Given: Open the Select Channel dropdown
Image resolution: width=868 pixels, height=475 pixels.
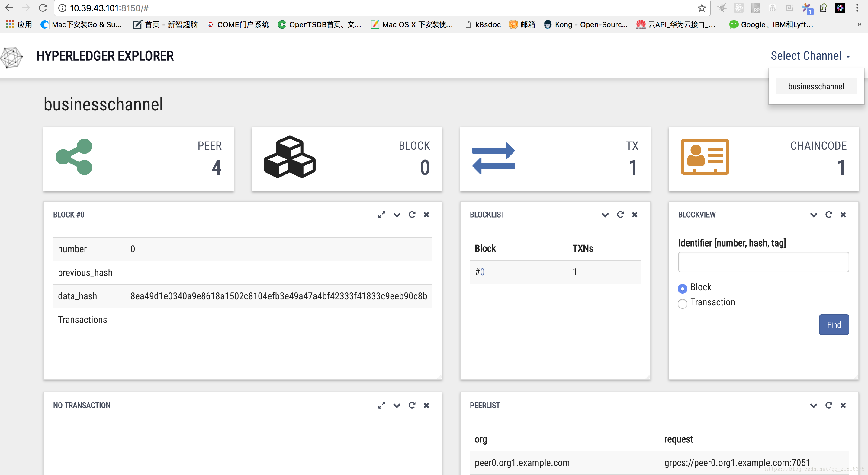Looking at the screenshot, I should (810, 56).
